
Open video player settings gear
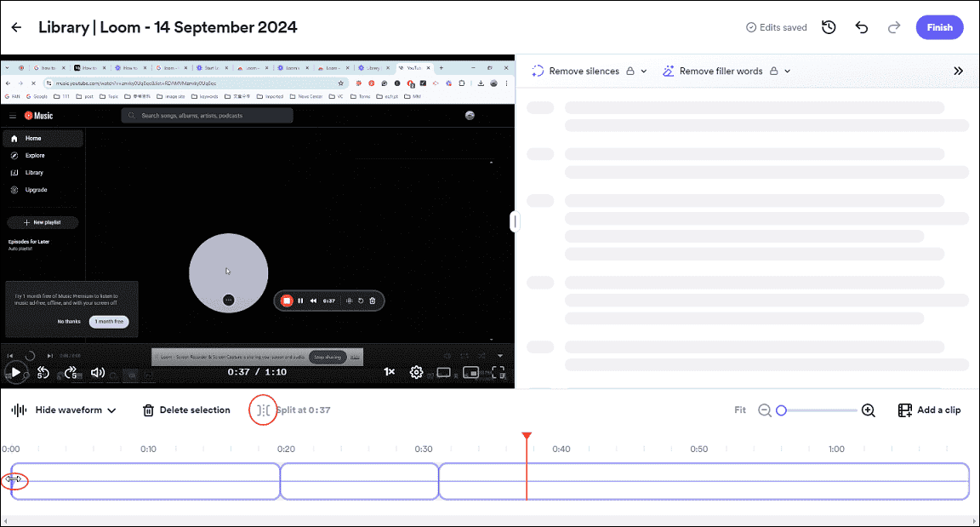click(416, 373)
